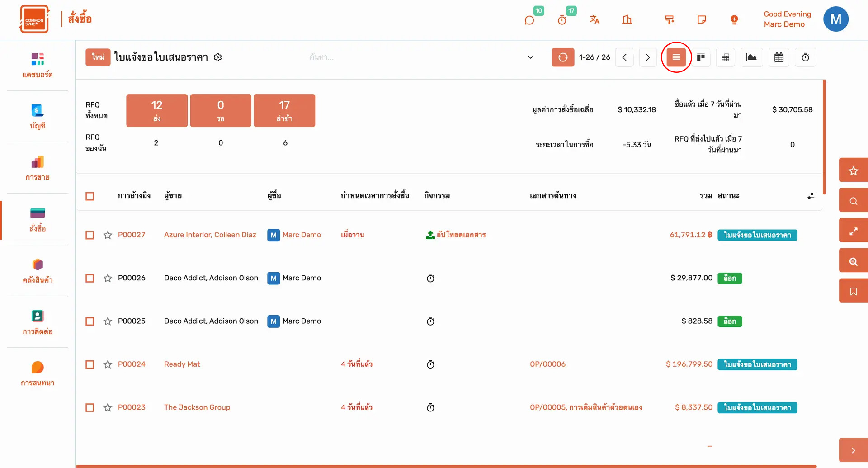Screen dimensions: 868x468
Task: Open source document link OP/00006
Action: click(547, 364)
